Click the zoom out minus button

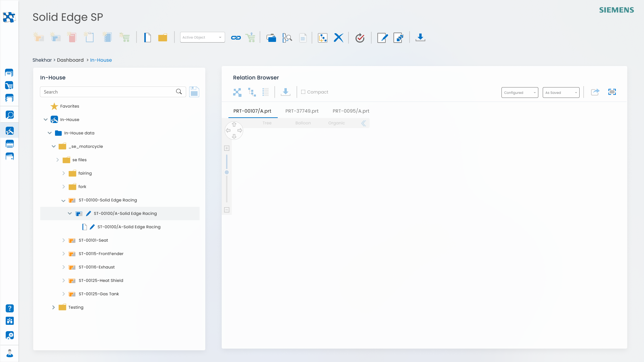pyautogui.click(x=227, y=210)
